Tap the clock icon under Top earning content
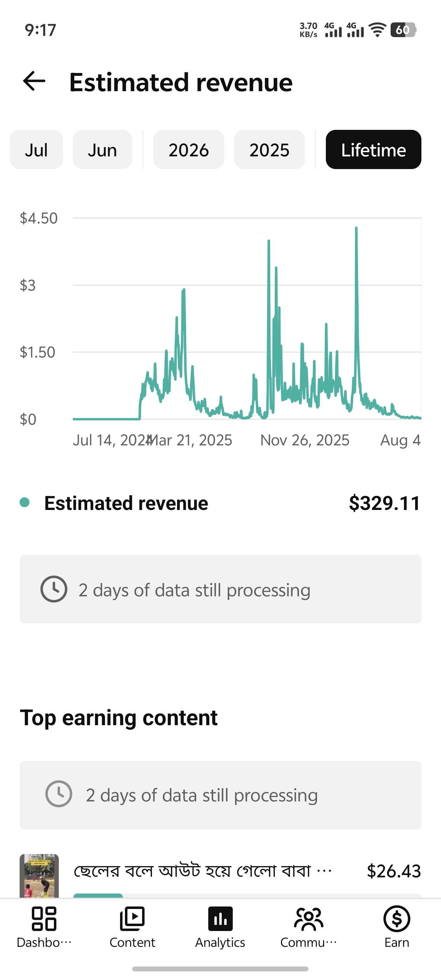441x980 pixels. 58,794
